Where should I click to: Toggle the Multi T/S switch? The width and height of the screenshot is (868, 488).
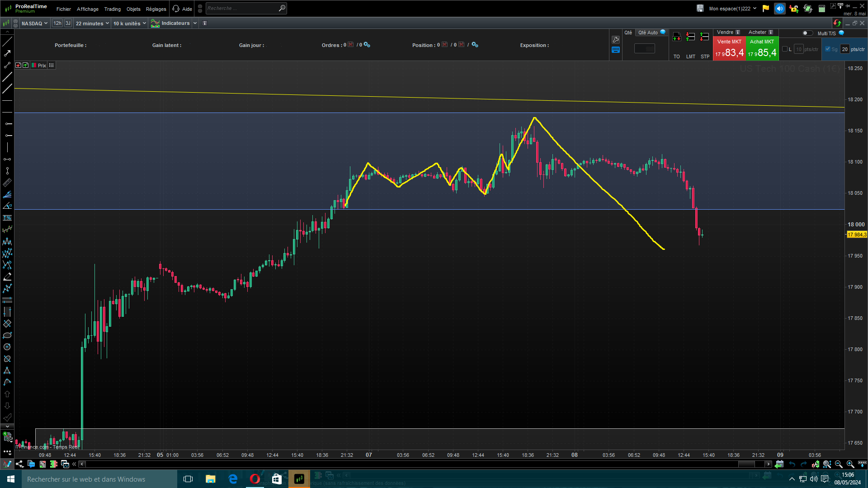(807, 33)
